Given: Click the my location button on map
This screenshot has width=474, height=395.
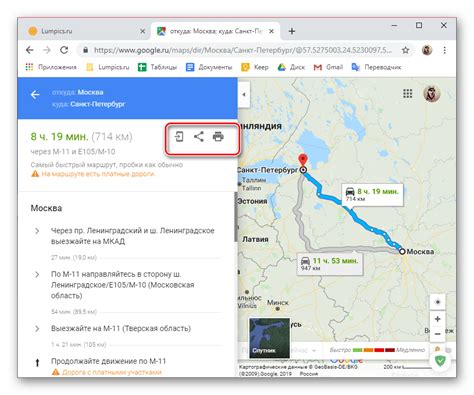Looking at the screenshot, I should pyautogui.click(x=438, y=302).
